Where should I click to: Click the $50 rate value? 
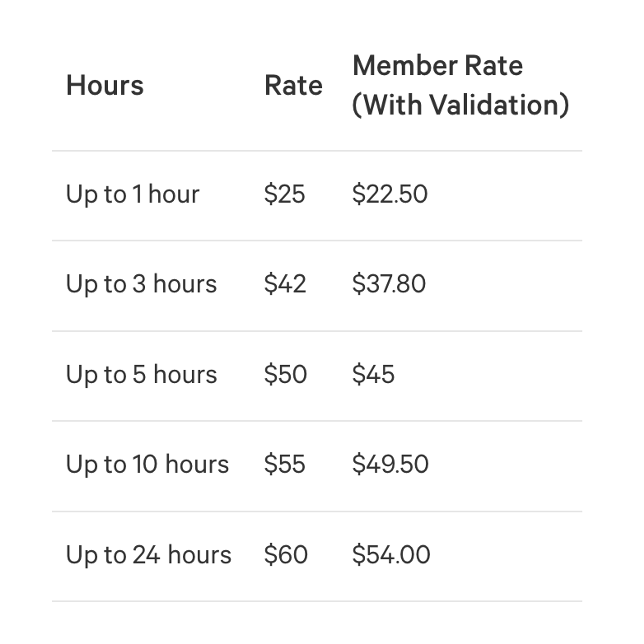285,374
